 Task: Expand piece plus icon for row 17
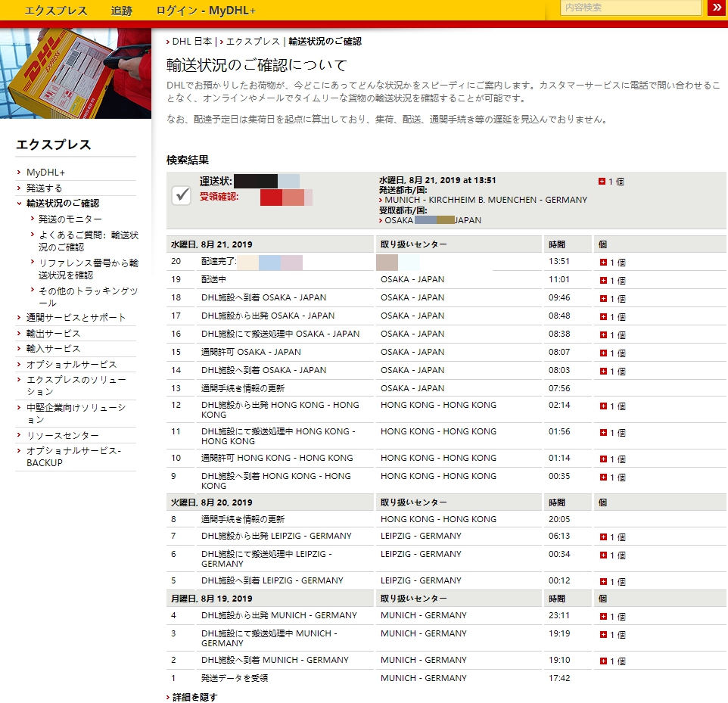point(603,316)
